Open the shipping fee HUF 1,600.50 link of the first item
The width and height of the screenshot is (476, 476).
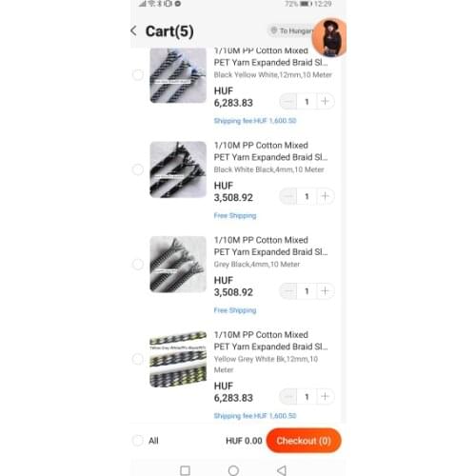(x=255, y=121)
